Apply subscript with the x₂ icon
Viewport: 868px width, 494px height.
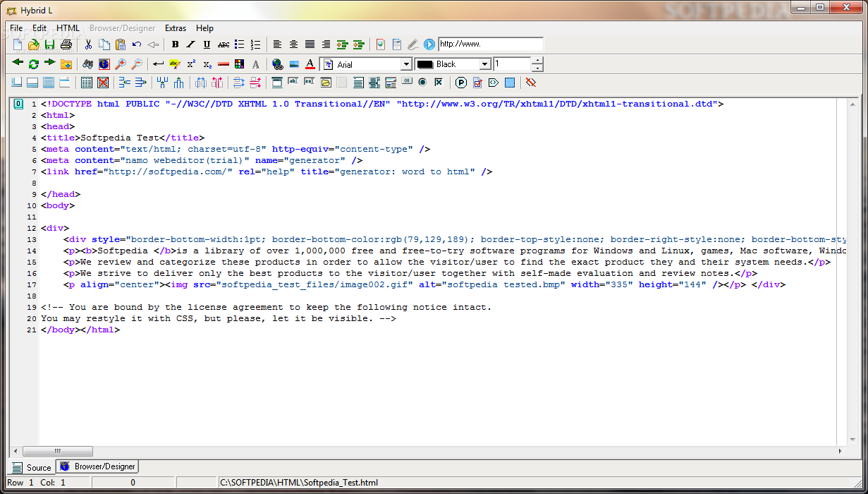[x=207, y=64]
